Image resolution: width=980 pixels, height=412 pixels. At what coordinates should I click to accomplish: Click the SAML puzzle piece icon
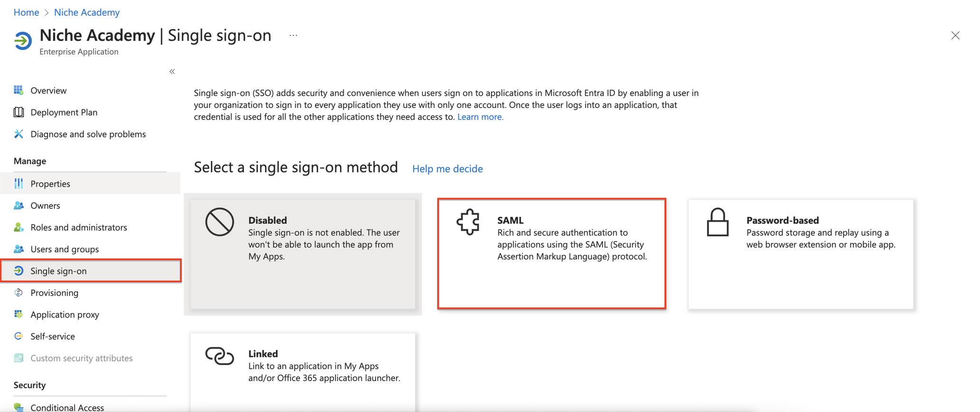click(x=468, y=222)
